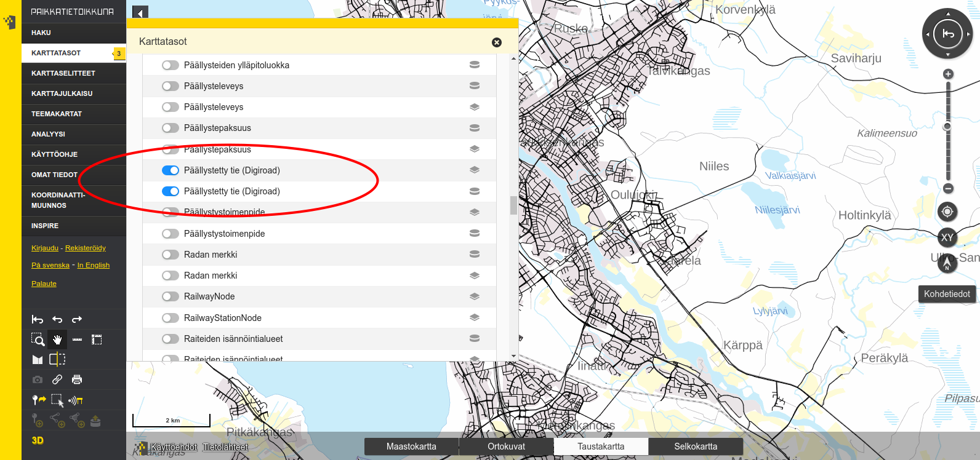
Task: Click the zoom slider handle
Action: coord(947,126)
